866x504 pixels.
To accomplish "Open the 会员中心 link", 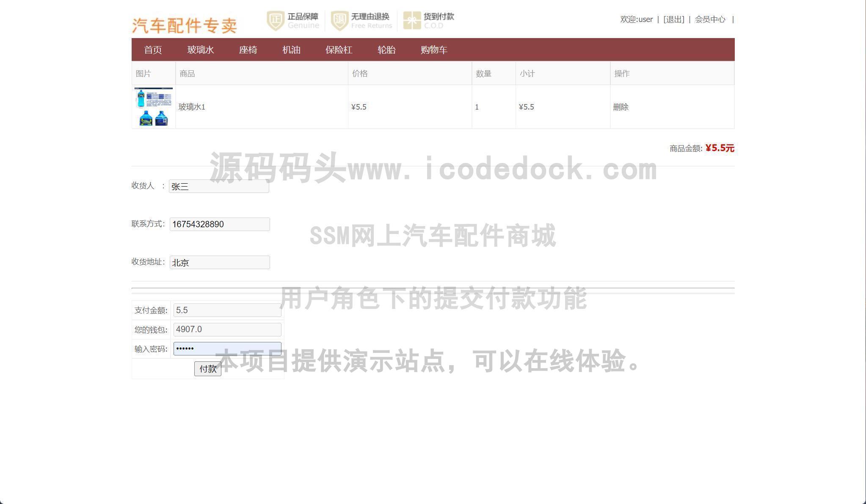I will coord(710,19).
